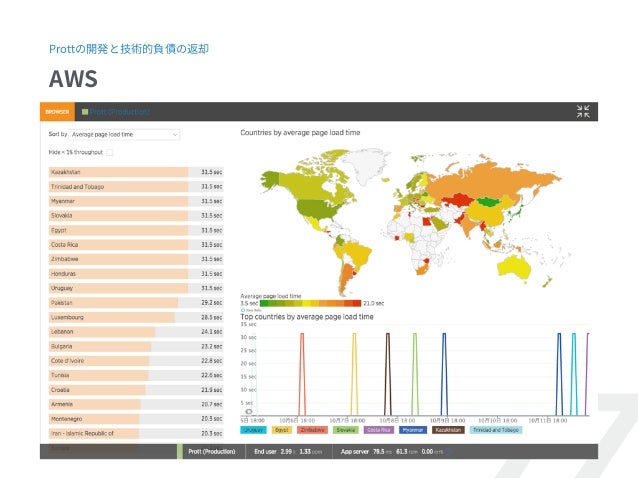Select the Pakistan 29.2 sec row
Viewport: 638px width, 479px height.
(136, 303)
